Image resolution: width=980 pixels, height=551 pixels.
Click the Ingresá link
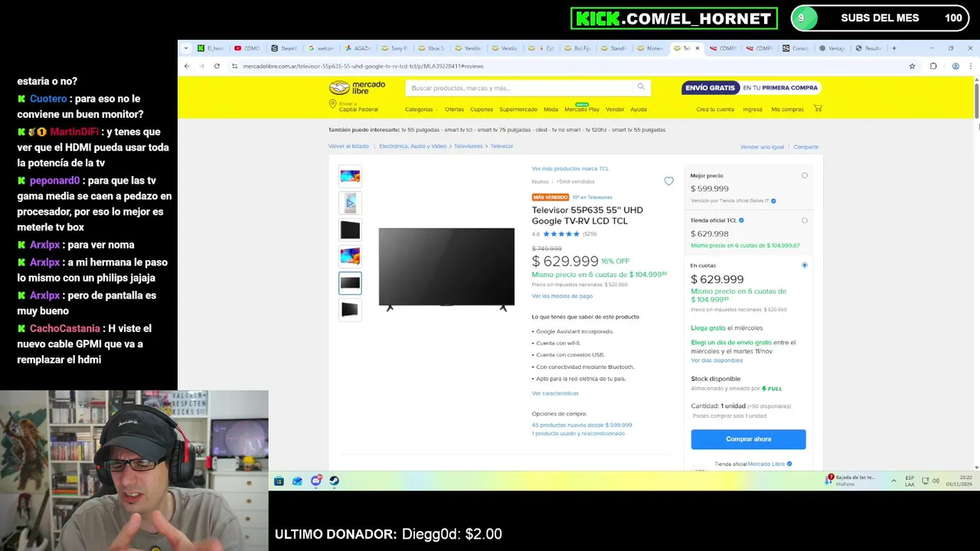[753, 109]
